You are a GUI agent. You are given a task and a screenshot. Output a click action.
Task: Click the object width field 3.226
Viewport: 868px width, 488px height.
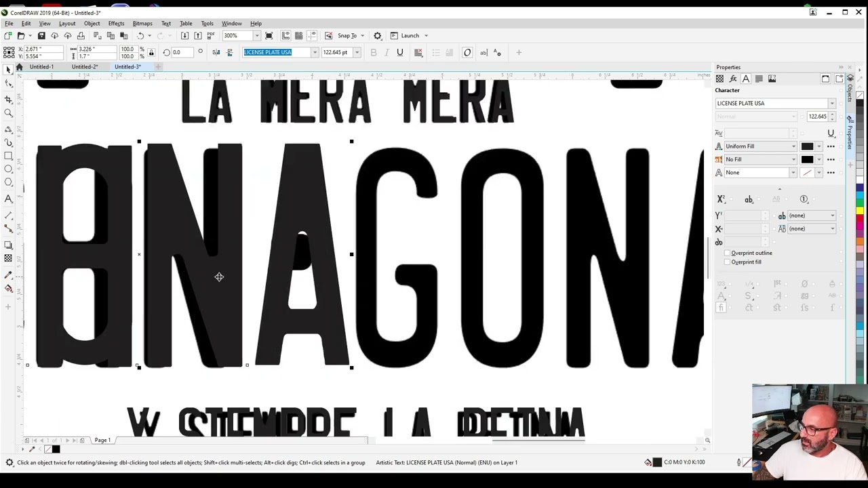[96, 49]
